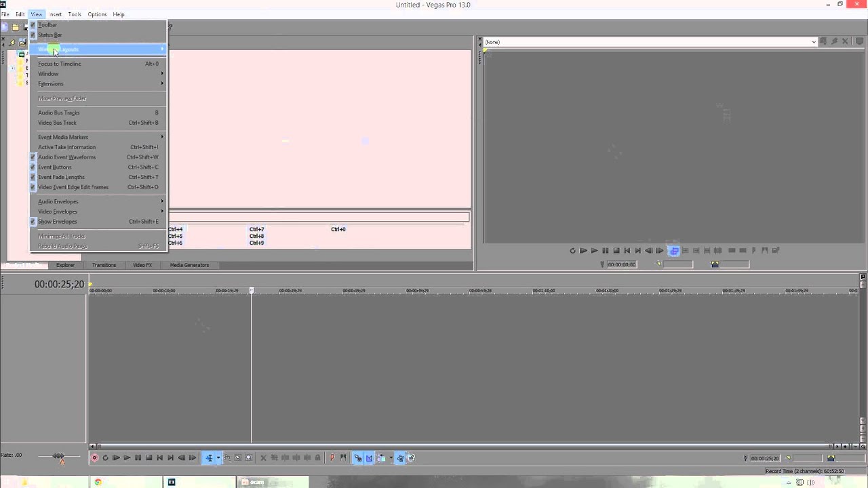Go to start in timeline transport
Screen dimensions: 868x488
(159, 458)
